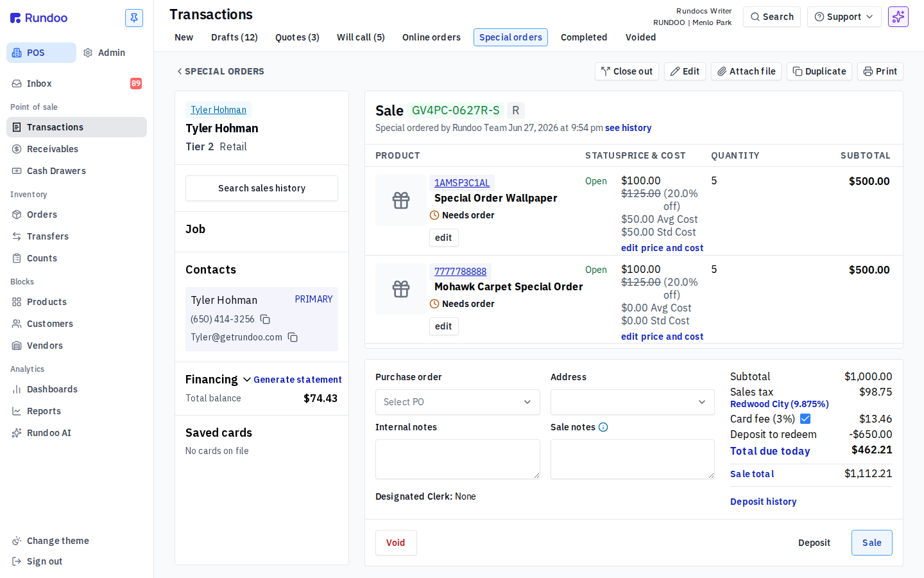Open Vendors list

click(76, 346)
